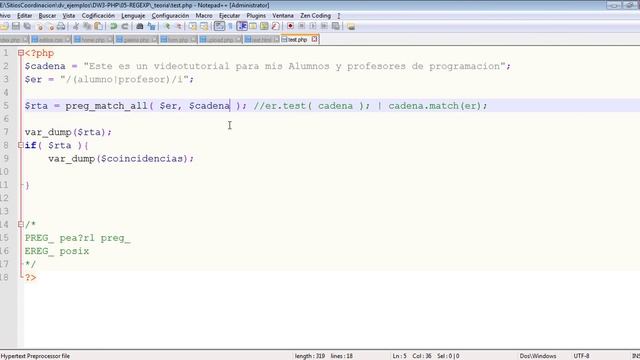640x360 pixels.
Task: Open the Editar menu
Action: tap(24, 16)
